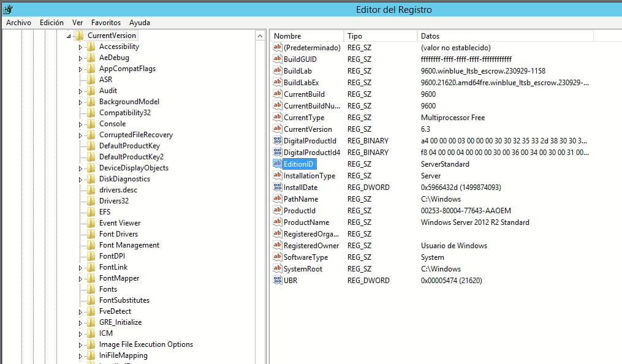Screen dimensions: 622x364
Task: Select the binary icon beside DigitalProductId4
Action: [276, 152]
